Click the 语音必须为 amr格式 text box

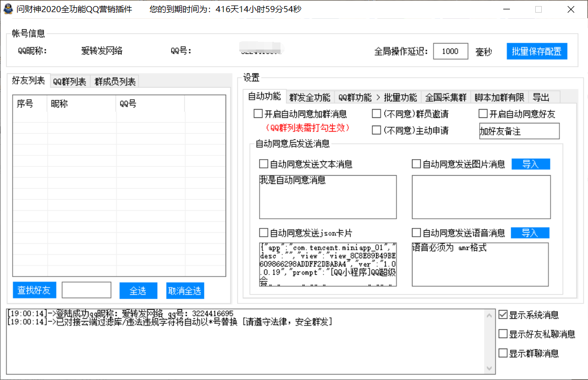(480, 264)
